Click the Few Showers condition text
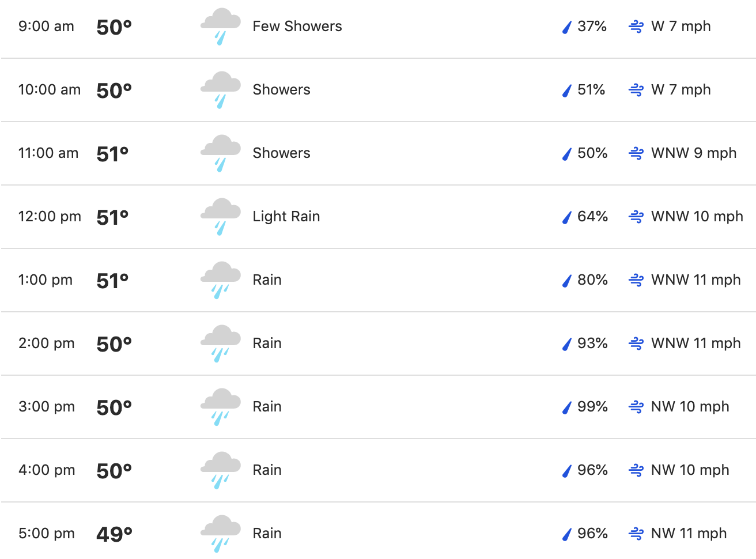The height and width of the screenshot is (559, 756). (x=297, y=27)
